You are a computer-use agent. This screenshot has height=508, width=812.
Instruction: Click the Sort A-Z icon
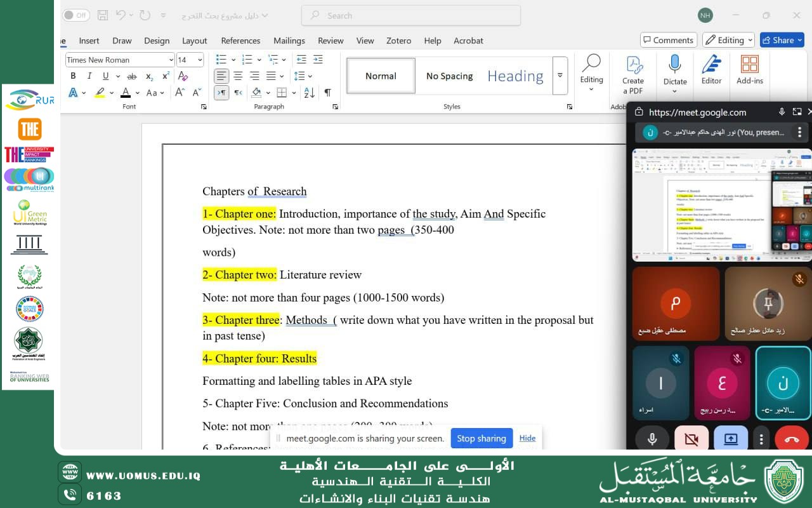click(x=310, y=93)
